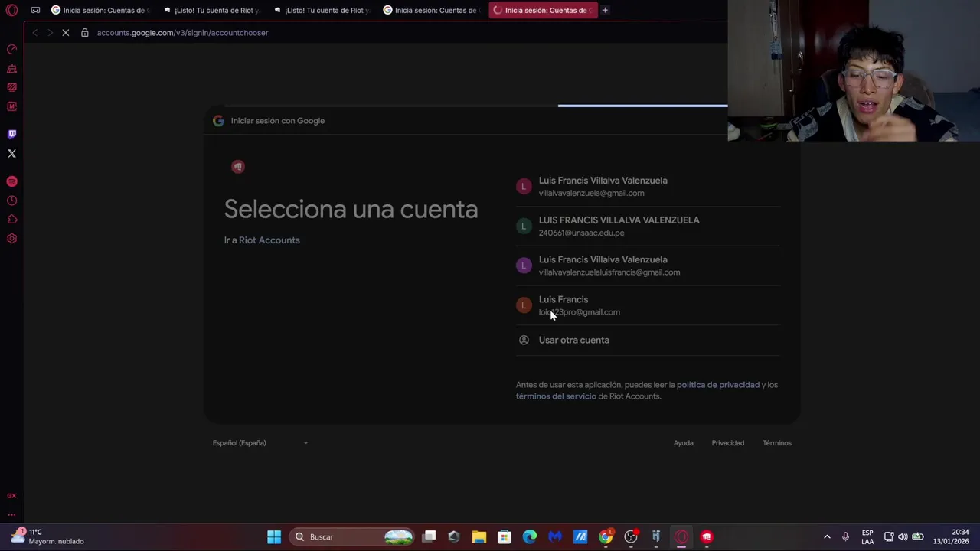Click the GX label icon near sidebar bottom

point(11,496)
